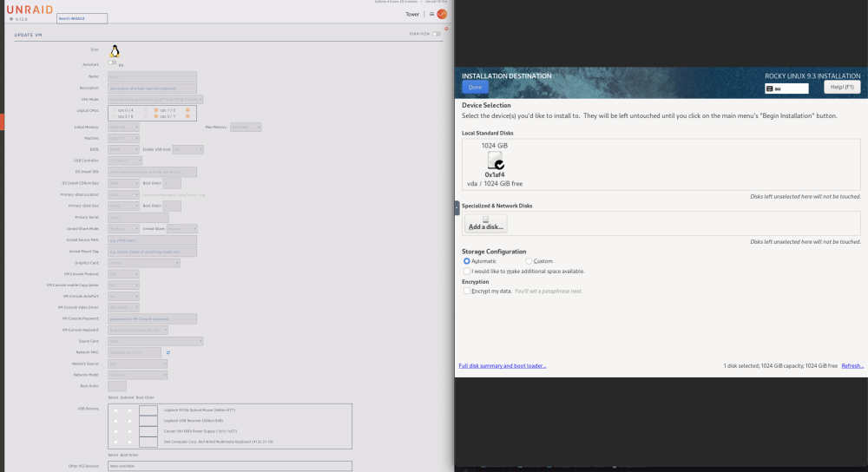Open the Max Memory dropdown
Screen dimensions: 868x472
click(x=246, y=128)
